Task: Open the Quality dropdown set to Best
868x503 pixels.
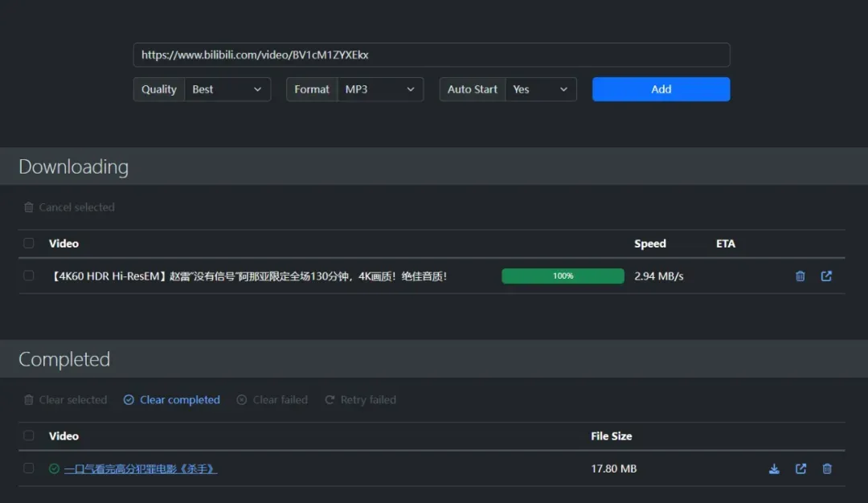Action: point(227,89)
